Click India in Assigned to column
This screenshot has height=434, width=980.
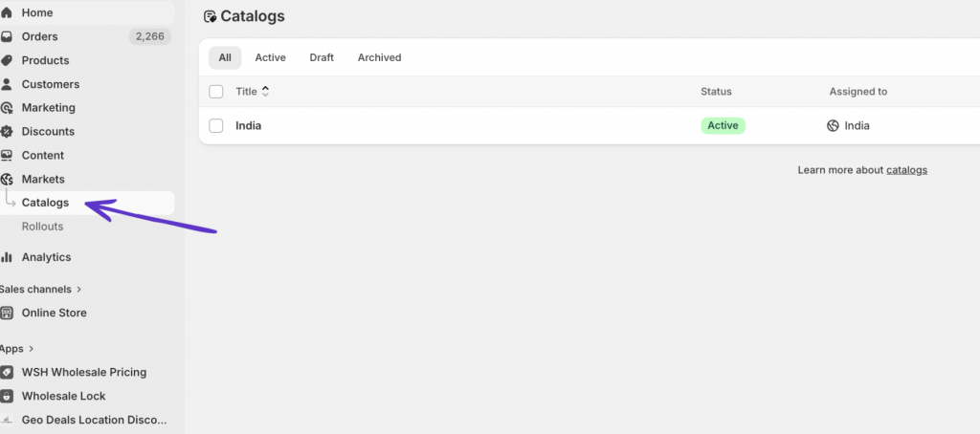[x=857, y=125]
